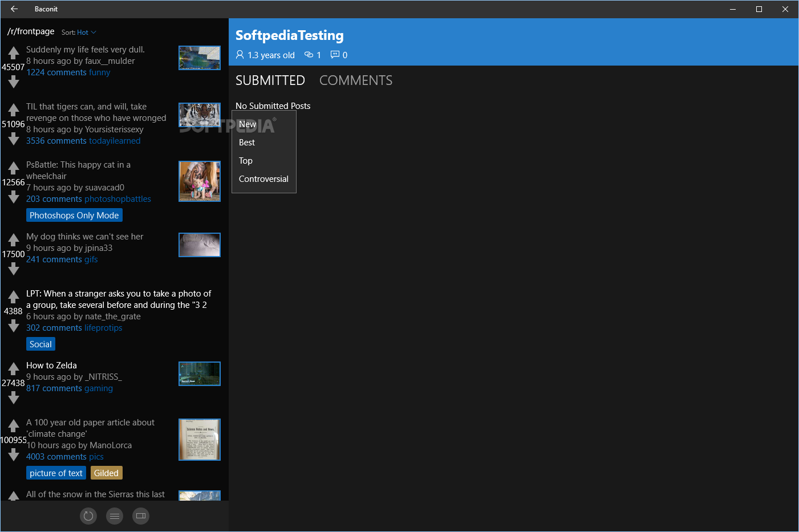Go back with the arrow in title bar
This screenshot has width=799, height=532.
pyautogui.click(x=14, y=9)
